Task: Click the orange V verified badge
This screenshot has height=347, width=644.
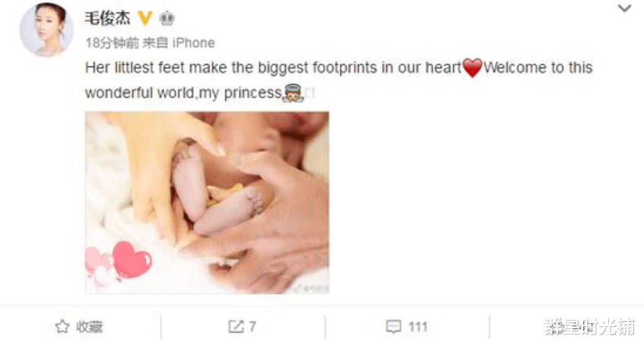Action: pos(145,18)
